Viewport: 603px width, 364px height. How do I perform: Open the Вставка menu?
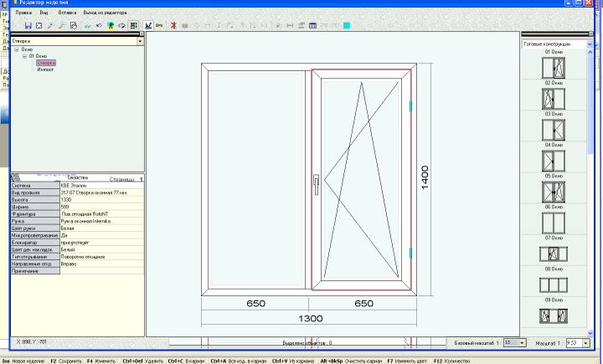coord(67,13)
